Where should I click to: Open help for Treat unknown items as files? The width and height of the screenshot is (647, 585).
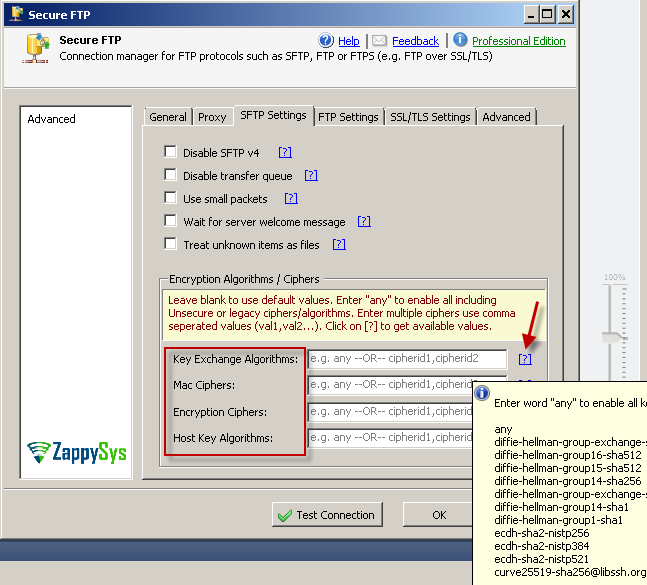coord(339,245)
